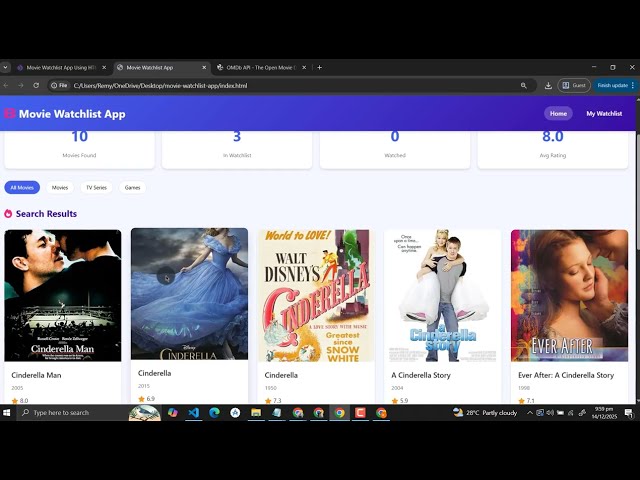Open the red square app in taskbar
This screenshot has width=640, height=480.
coord(360,413)
